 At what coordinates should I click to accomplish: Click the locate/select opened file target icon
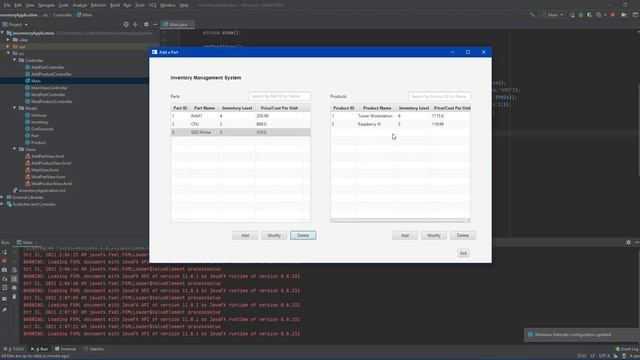point(126,24)
